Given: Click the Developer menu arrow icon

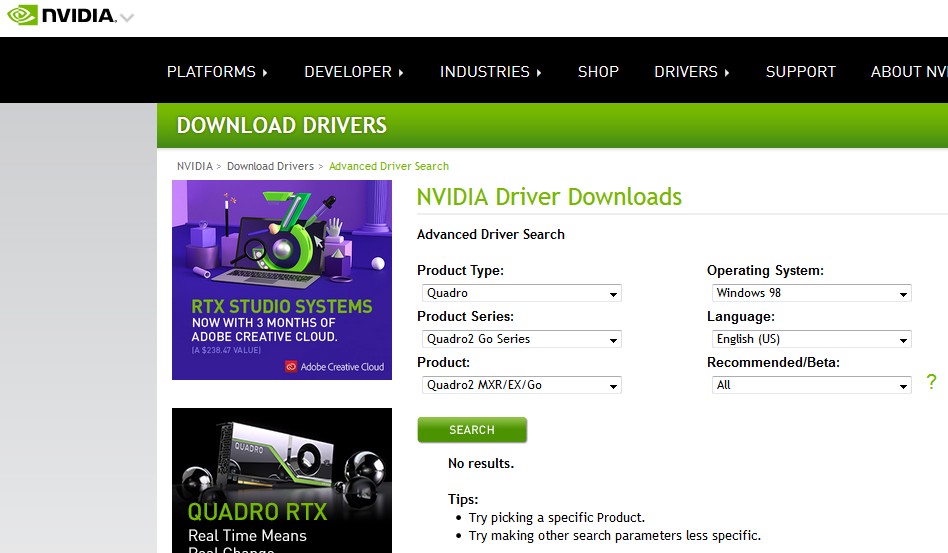Looking at the screenshot, I should 401,73.
